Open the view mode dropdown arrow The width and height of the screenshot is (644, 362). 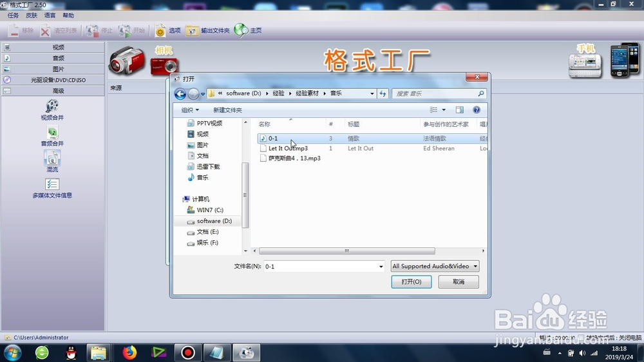(444, 110)
